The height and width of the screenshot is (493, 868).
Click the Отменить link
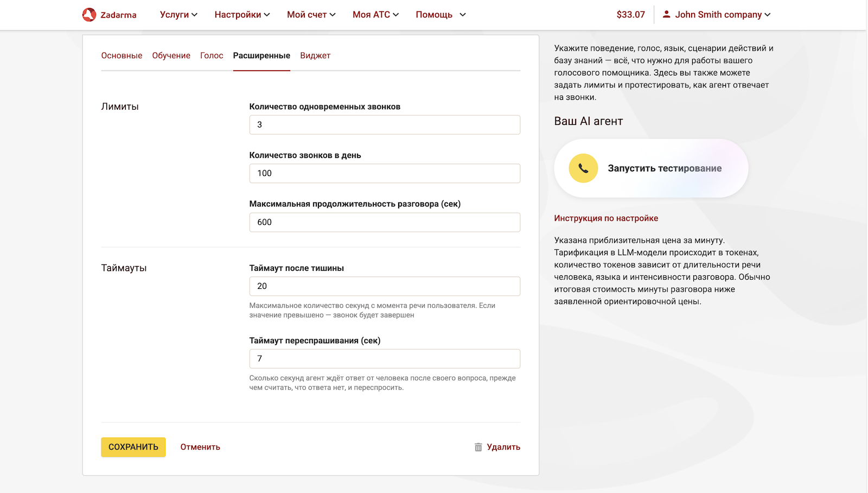coord(200,447)
